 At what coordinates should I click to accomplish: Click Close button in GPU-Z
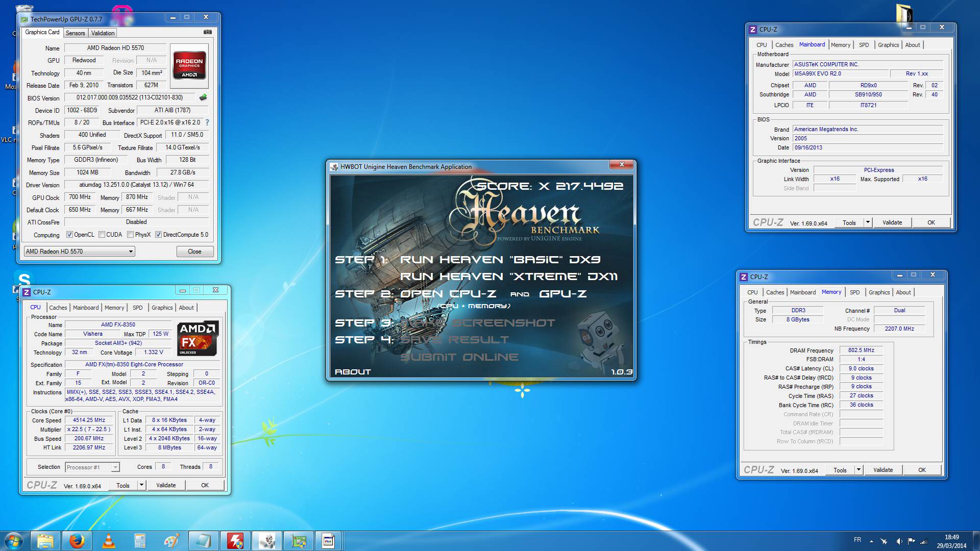click(x=194, y=252)
